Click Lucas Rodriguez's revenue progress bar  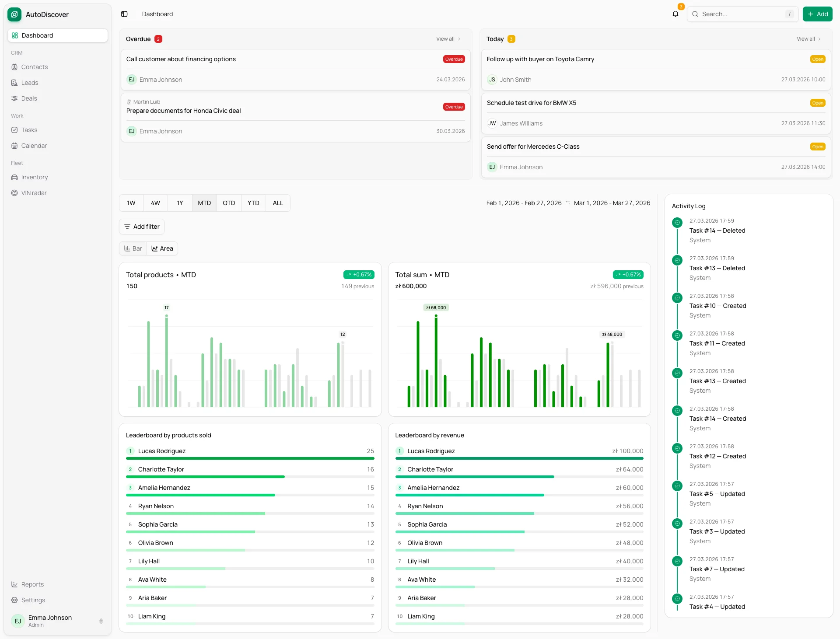(519, 458)
